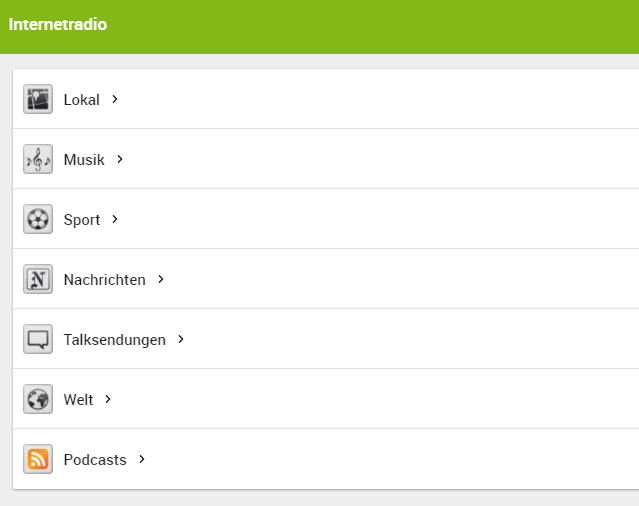Expand the chevron next to Sport
This screenshot has height=506, width=639.
(116, 219)
